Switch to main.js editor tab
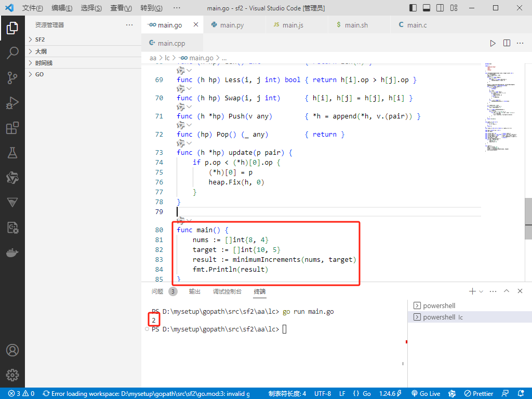532x399 pixels. pyautogui.click(x=297, y=25)
